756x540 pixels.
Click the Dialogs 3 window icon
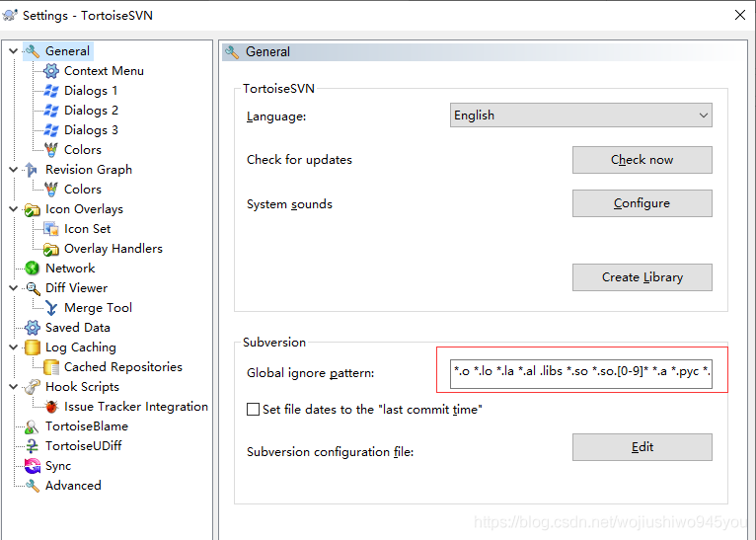point(51,130)
